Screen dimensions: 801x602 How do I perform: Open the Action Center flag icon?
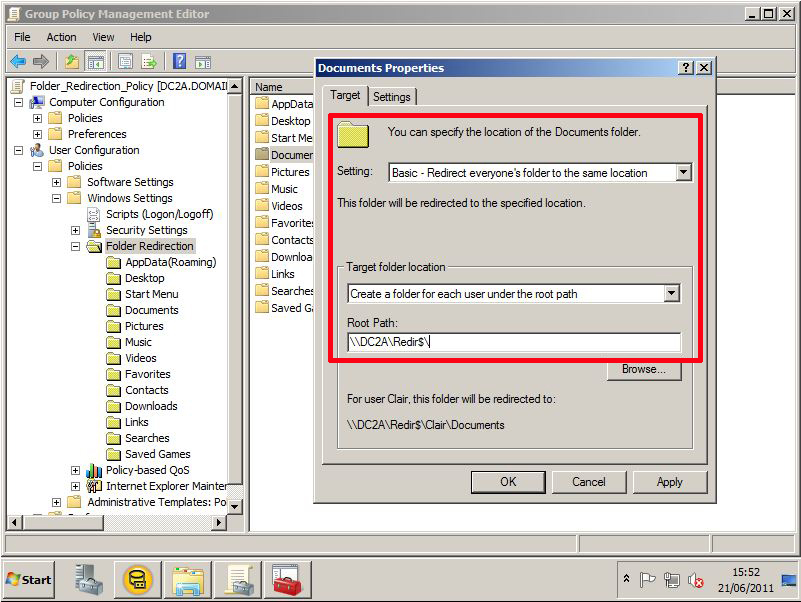(647, 580)
